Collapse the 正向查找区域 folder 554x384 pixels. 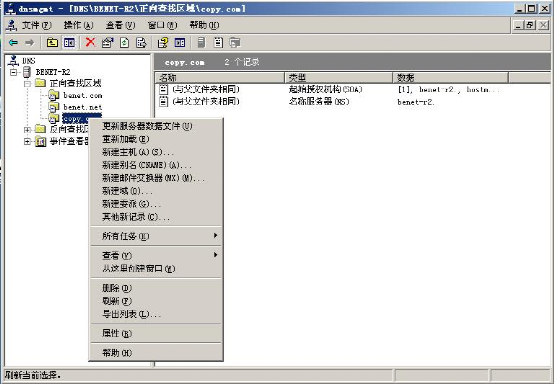27,84
